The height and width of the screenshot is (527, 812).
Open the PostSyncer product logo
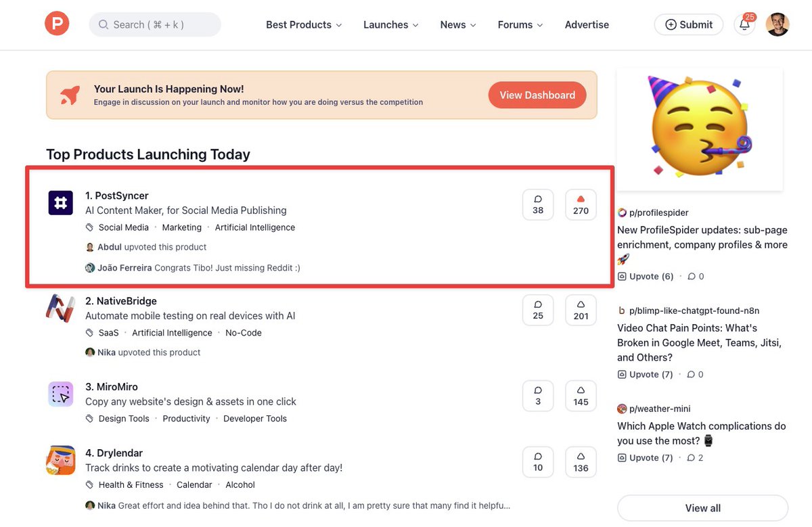[x=60, y=203]
